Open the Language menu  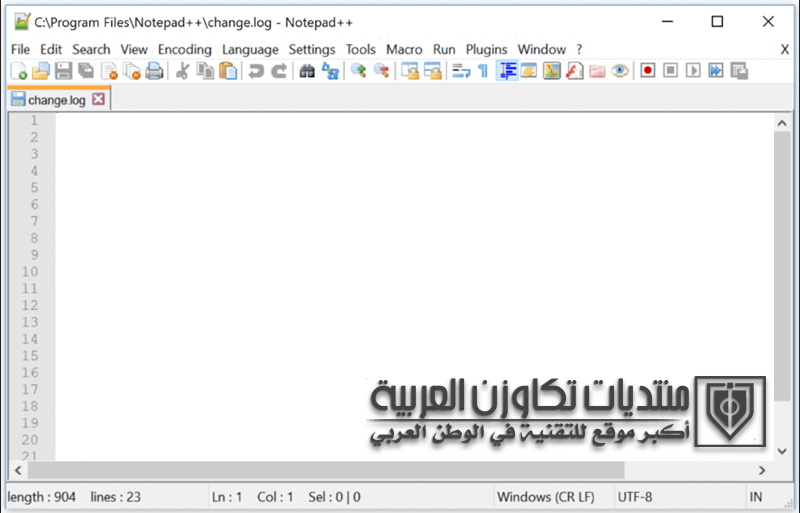tap(250, 50)
